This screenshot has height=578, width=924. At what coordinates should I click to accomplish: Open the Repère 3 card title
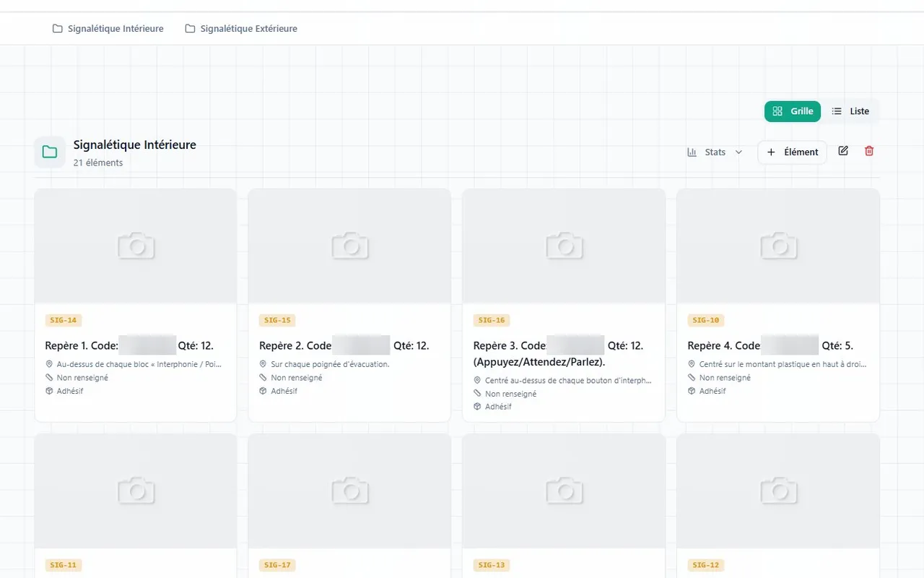558,353
